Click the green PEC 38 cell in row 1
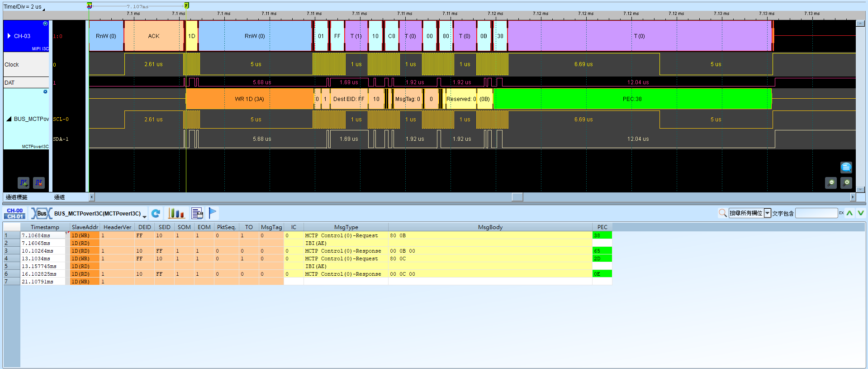 tap(602, 235)
